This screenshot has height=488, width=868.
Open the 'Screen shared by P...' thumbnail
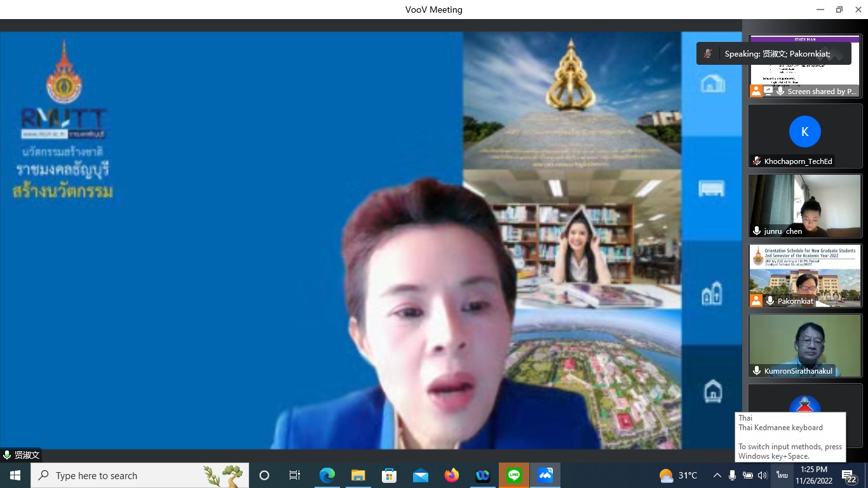805,66
